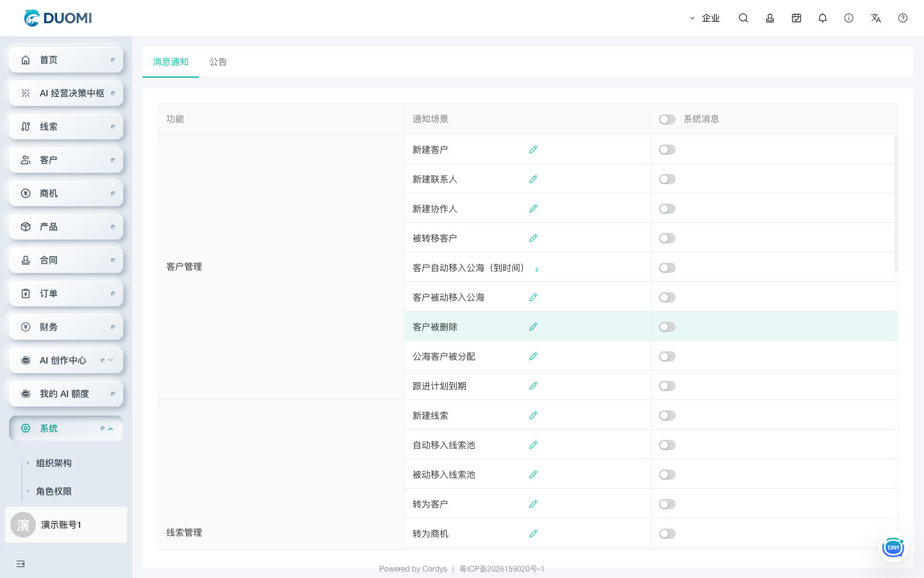Open the 企业 dropdown in header
This screenshot has width=924, height=578.
[x=705, y=18]
